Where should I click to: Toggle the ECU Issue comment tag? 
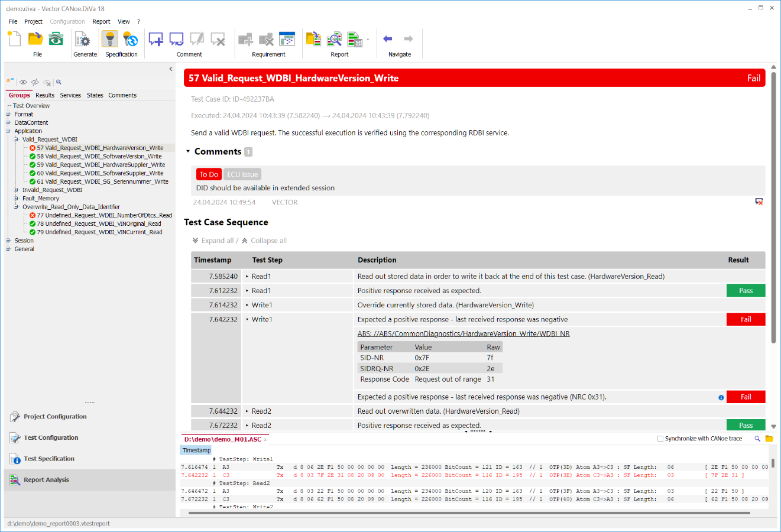[x=242, y=174]
